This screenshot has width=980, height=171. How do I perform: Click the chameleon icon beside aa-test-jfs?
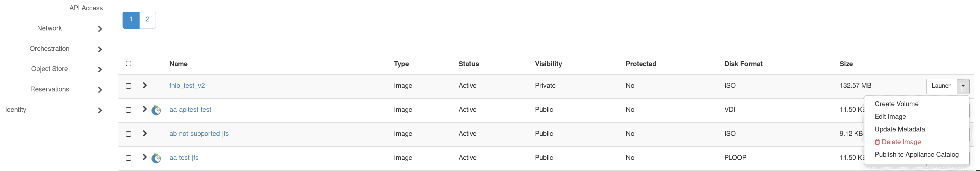coord(156,158)
